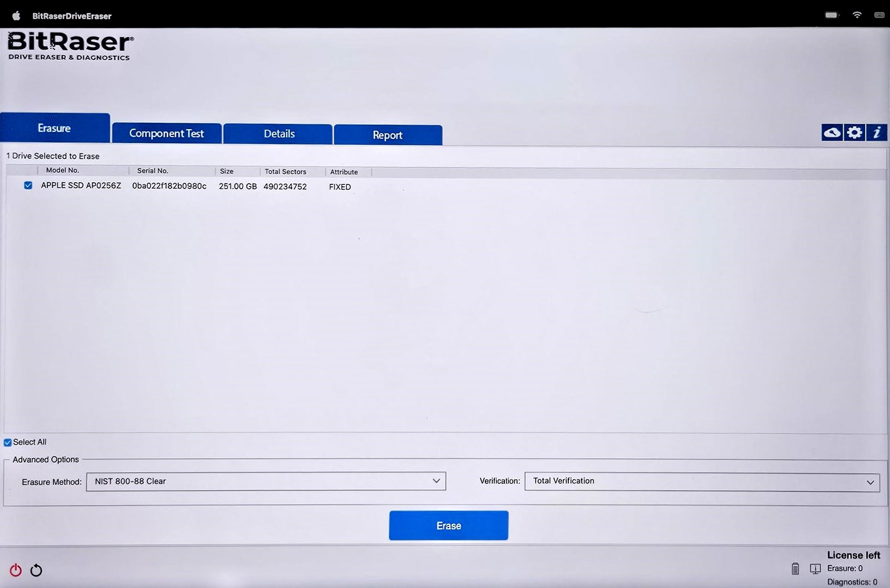Open the Details tab
The width and height of the screenshot is (890, 588).
[278, 134]
